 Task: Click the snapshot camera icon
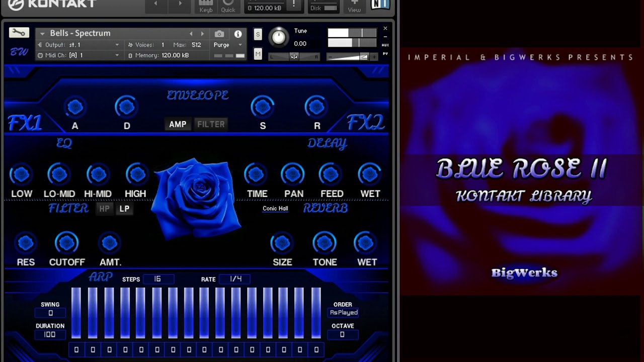click(219, 34)
